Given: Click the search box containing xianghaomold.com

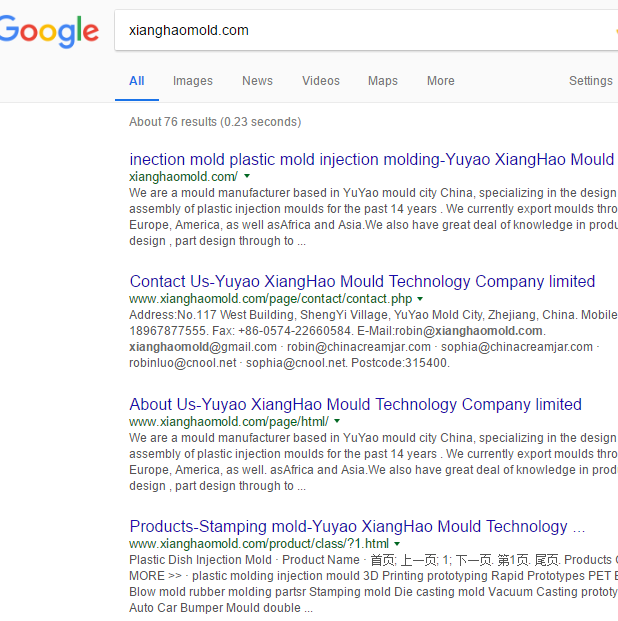Looking at the screenshot, I should coord(366,30).
